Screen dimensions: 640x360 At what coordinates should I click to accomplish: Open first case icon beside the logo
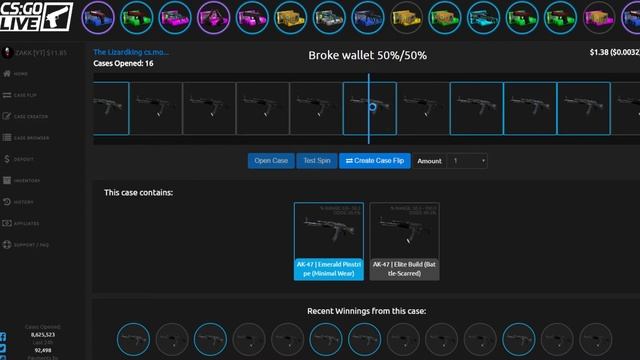pos(98,18)
